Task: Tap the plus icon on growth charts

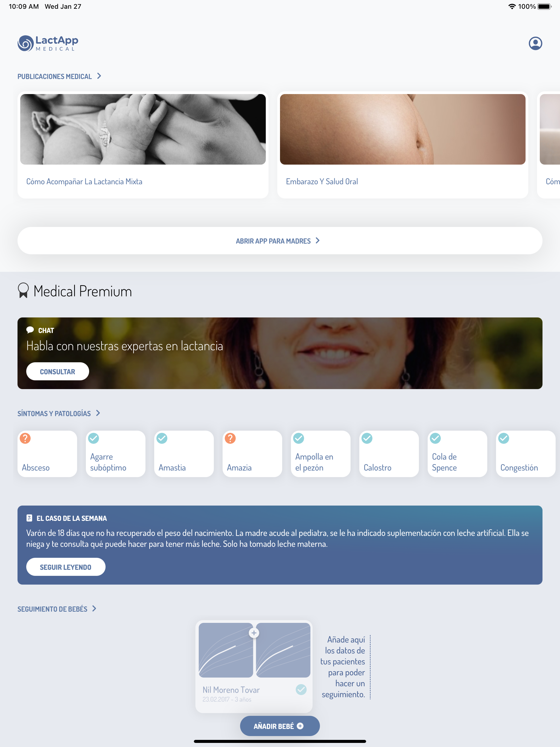Action: click(254, 632)
